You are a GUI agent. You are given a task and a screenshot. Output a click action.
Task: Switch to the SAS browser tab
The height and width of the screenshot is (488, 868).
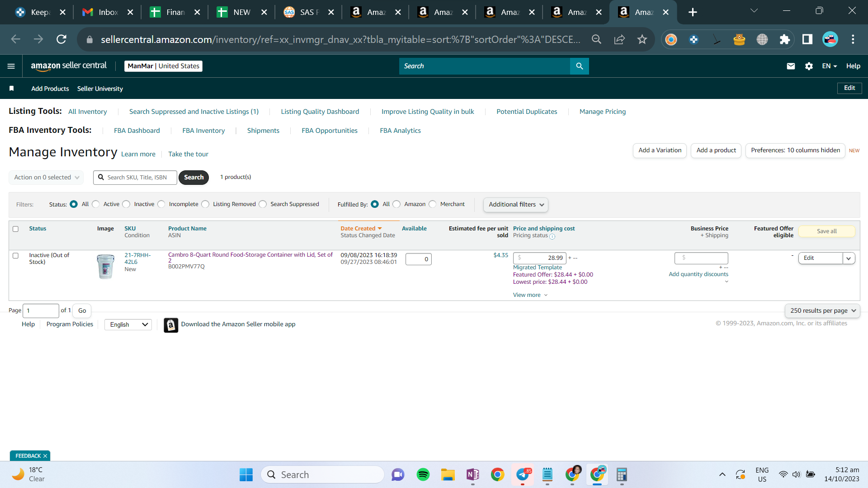pos(309,12)
